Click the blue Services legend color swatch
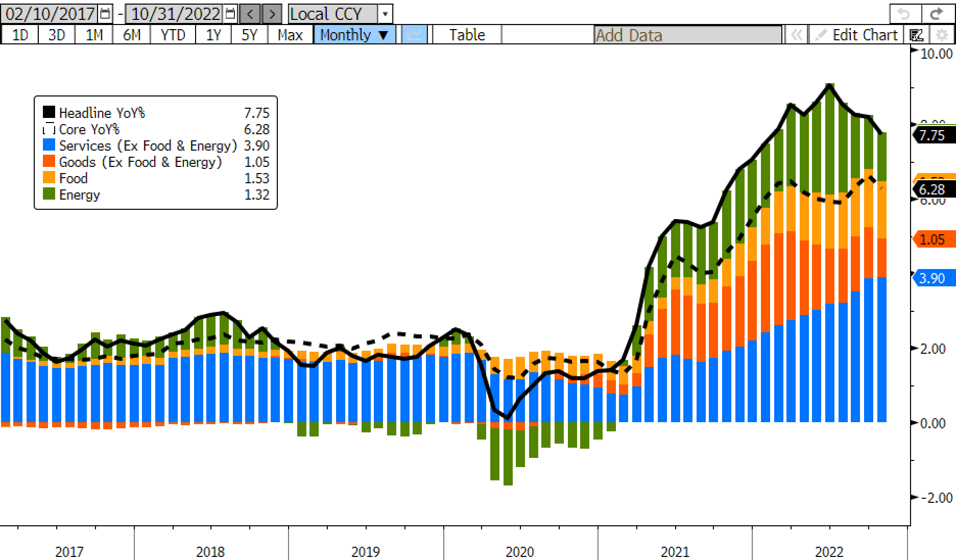Image resolution: width=956 pixels, height=560 pixels. pos(49,145)
